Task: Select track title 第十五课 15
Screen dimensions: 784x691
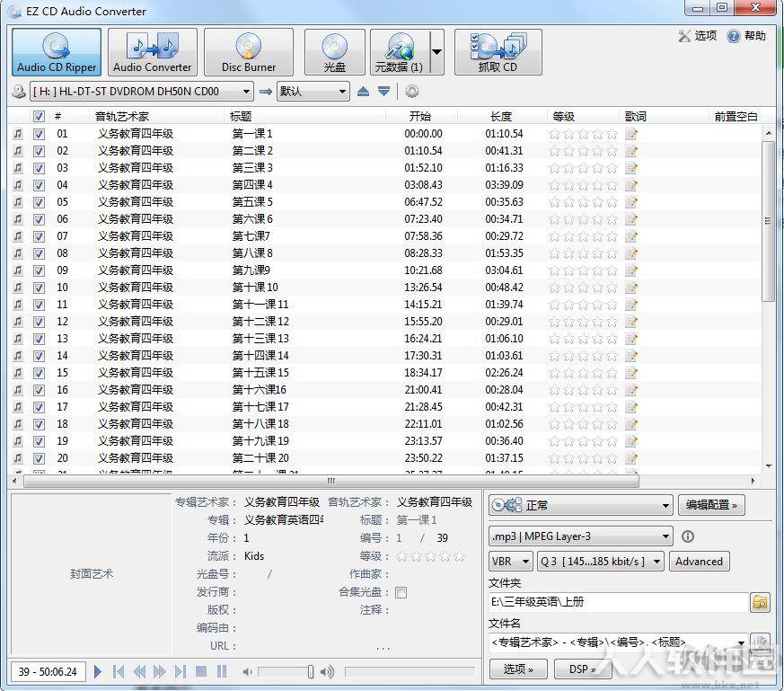Action: click(x=260, y=373)
